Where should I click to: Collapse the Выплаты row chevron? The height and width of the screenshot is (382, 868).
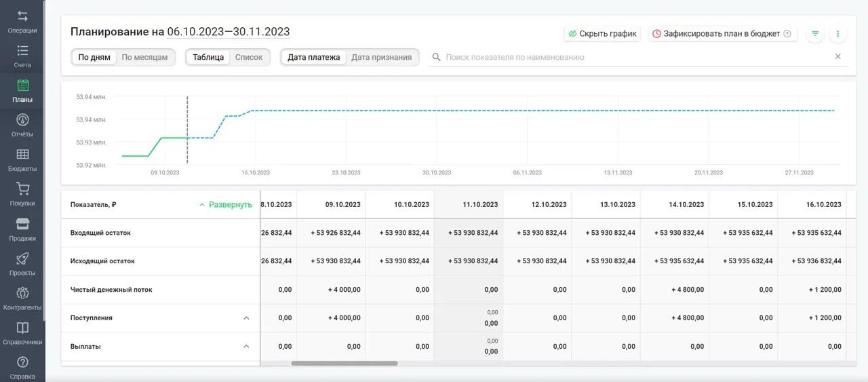click(x=246, y=346)
